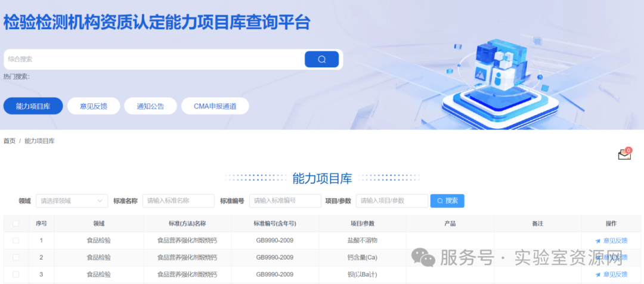This screenshot has height=284, width=644.
Task: Expand the 请选择领域 dropdown
Action: (72, 201)
